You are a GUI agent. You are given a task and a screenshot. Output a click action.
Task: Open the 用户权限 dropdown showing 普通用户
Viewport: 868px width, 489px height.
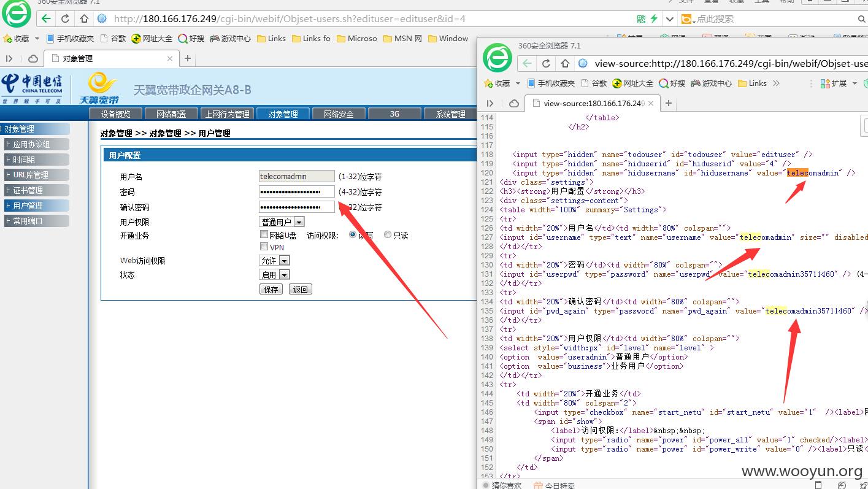click(x=282, y=221)
